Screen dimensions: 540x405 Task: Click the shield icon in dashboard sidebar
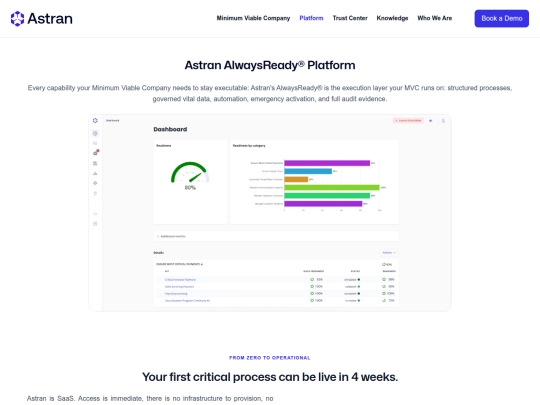[x=95, y=194]
